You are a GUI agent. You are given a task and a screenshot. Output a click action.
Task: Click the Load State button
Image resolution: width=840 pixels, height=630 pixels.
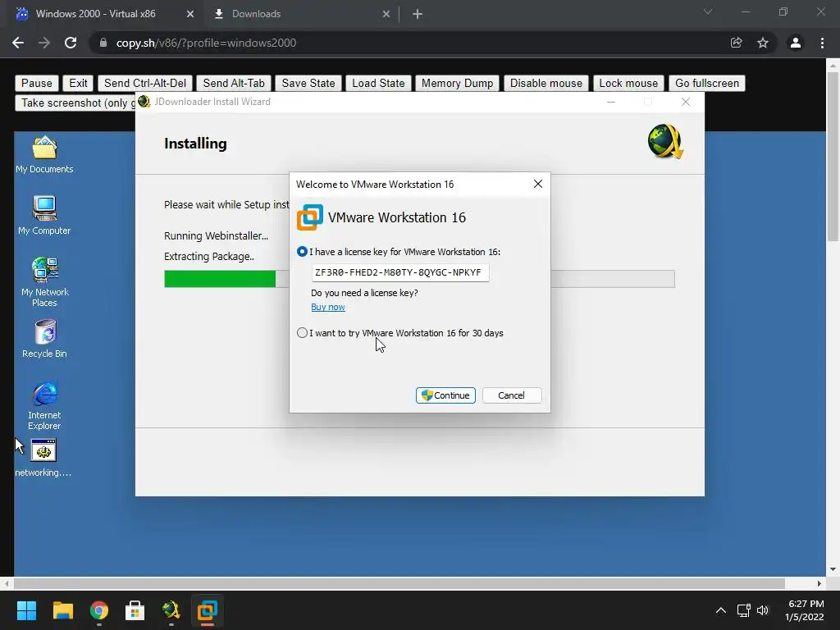coord(377,83)
